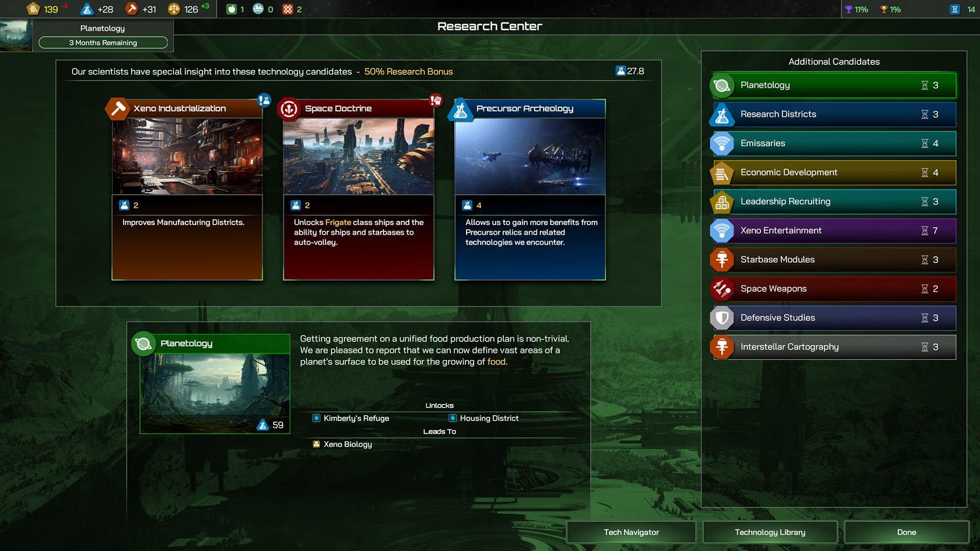The image size is (980, 551).
Task: Click the turn hourglass icon top right
Action: [954, 9]
